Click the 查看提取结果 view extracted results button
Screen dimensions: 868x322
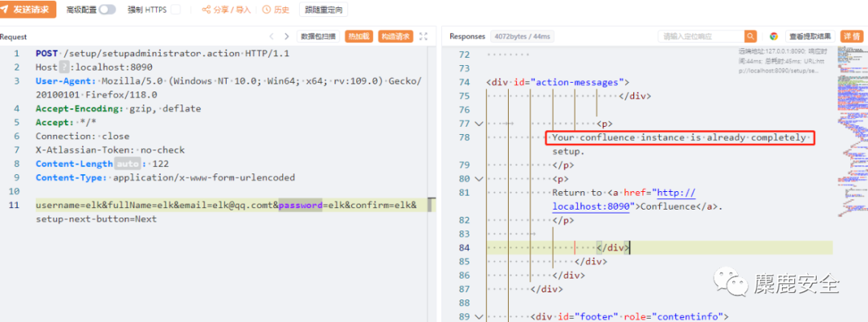pyautogui.click(x=810, y=36)
